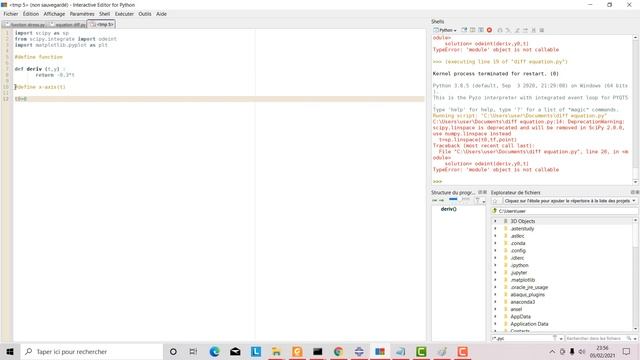This screenshot has width=640, height=360.
Task: Click the taskbar search box
Action: [91, 351]
